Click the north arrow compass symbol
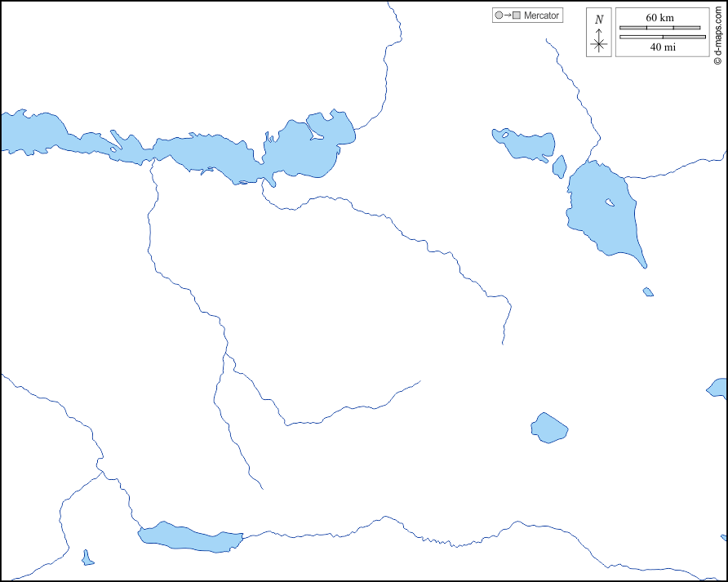The image size is (728, 582). pyautogui.click(x=599, y=44)
